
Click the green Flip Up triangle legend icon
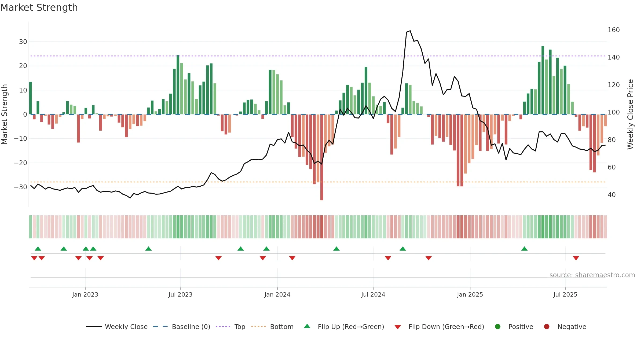[x=307, y=326]
